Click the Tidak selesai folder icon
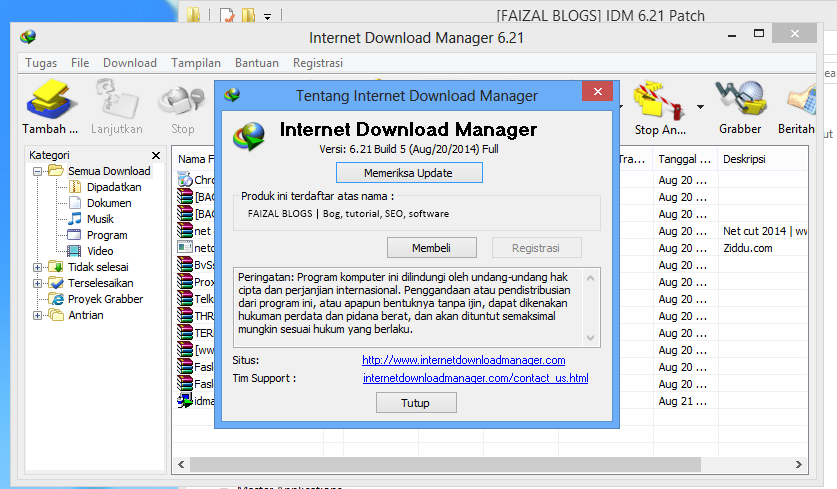The width and height of the screenshot is (837, 489). pos(56,266)
